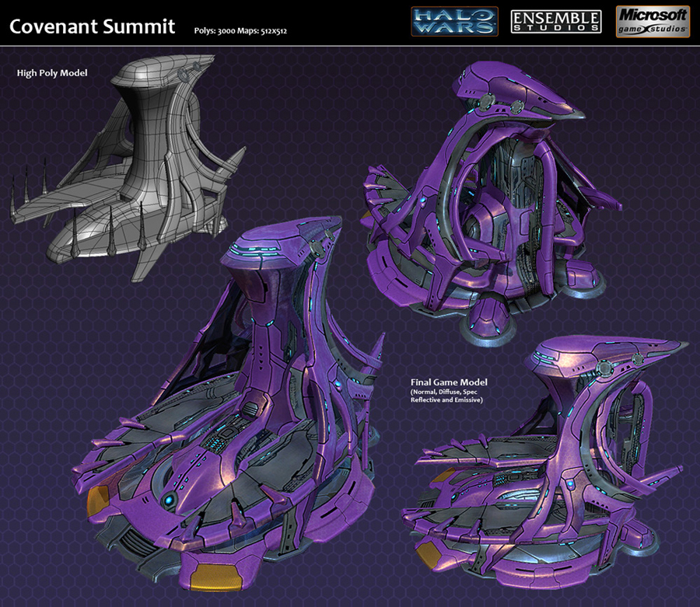Select the Covenant Summit title text
This screenshot has height=607, width=700.
[x=92, y=26]
